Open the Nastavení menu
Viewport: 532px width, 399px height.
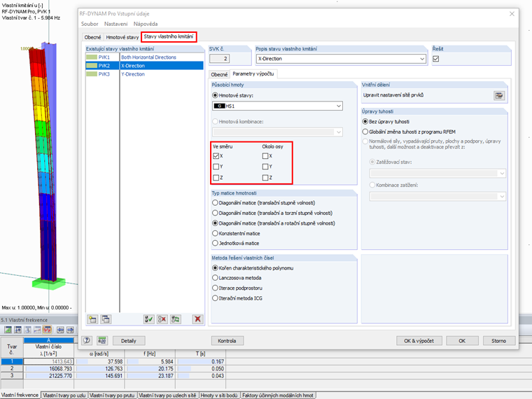click(115, 24)
